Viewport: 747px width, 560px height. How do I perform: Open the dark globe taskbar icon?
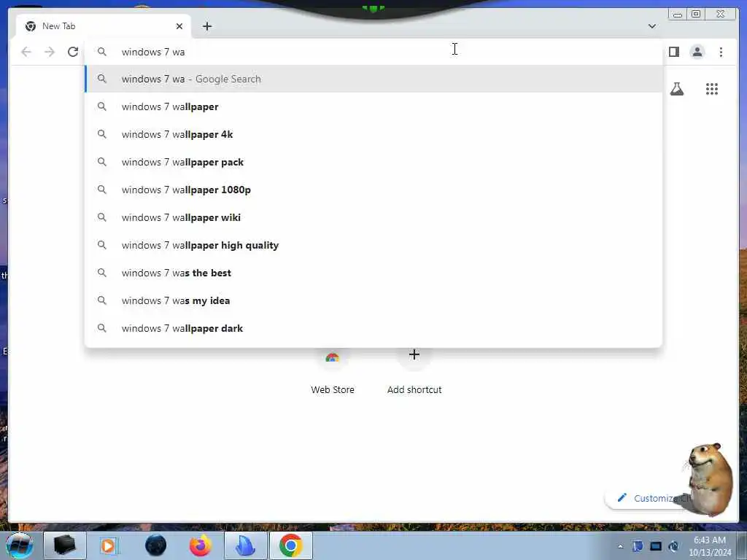click(x=156, y=545)
